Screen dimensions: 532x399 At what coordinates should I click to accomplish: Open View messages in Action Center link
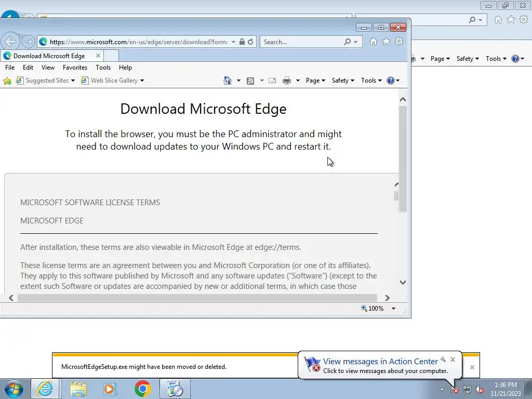click(x=380, y=362)
